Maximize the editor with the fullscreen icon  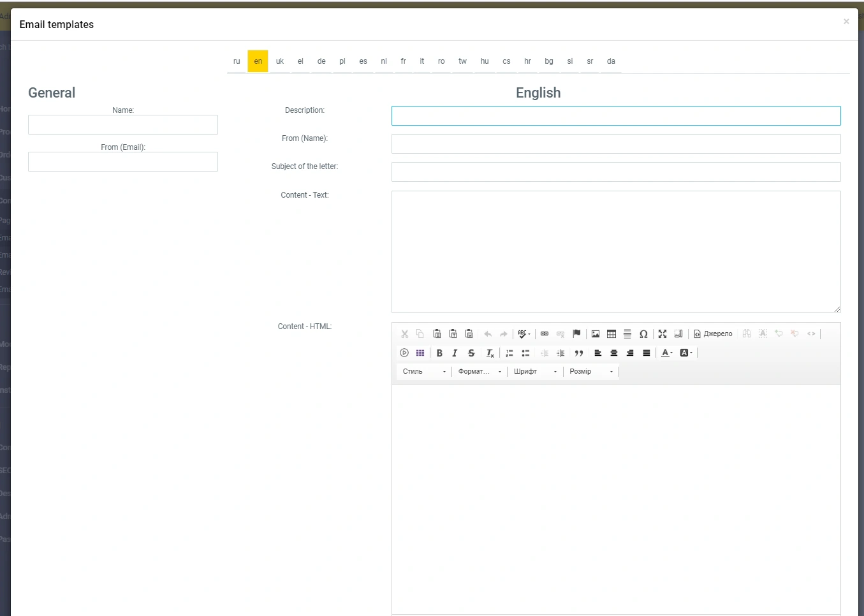pyautogui.click(x=663, y=334)
